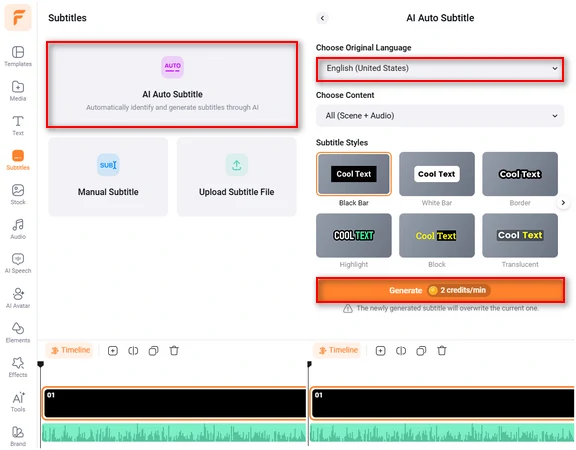This screenshot has height=450, width=576.
Task: Open the AI Tools sidebar panel
Action: pyautogui.click(x=18, y=402)
